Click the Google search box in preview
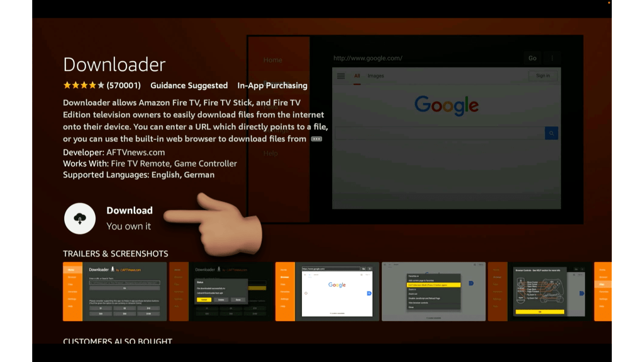 [440, 133]
